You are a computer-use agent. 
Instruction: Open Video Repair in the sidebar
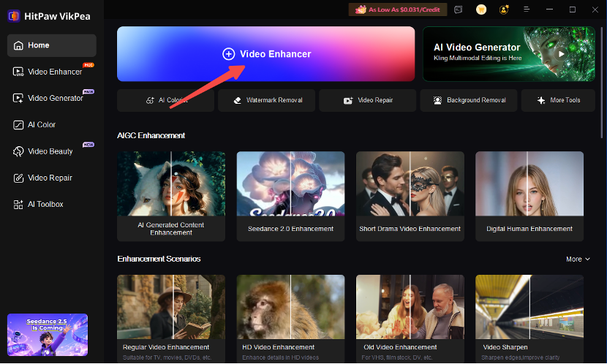[x=51, y=178]
